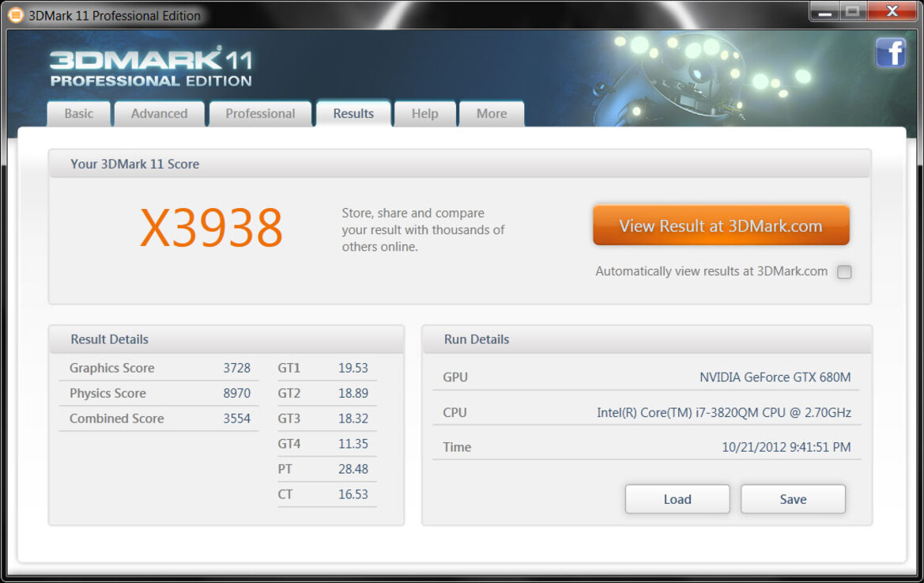Screen dimensions: 924x583
Task: Open the Help tab
Action: (x=425, y=114)
